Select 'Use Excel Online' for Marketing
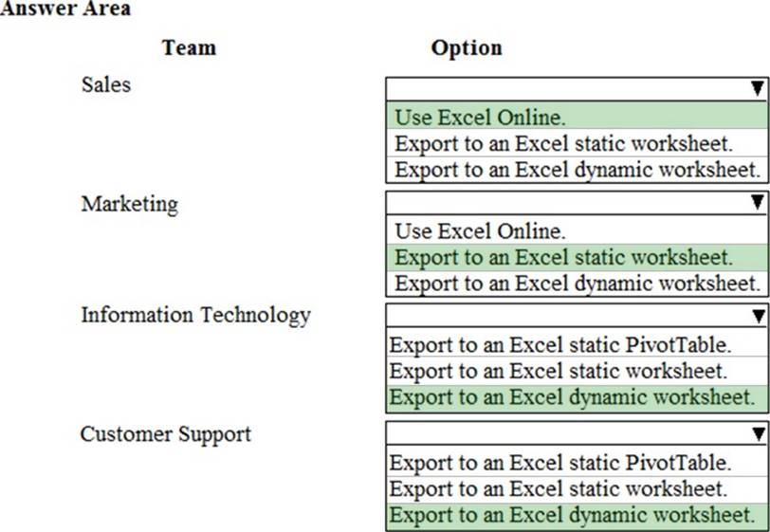The height and width of the screenshot is (532, 770). [x=480, y=230]
